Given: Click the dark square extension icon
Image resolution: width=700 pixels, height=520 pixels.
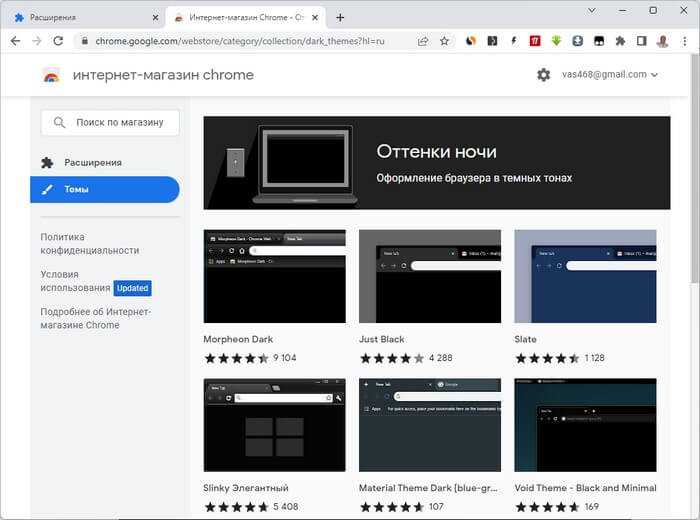Looking at the screenshot, I should (492, 41).
